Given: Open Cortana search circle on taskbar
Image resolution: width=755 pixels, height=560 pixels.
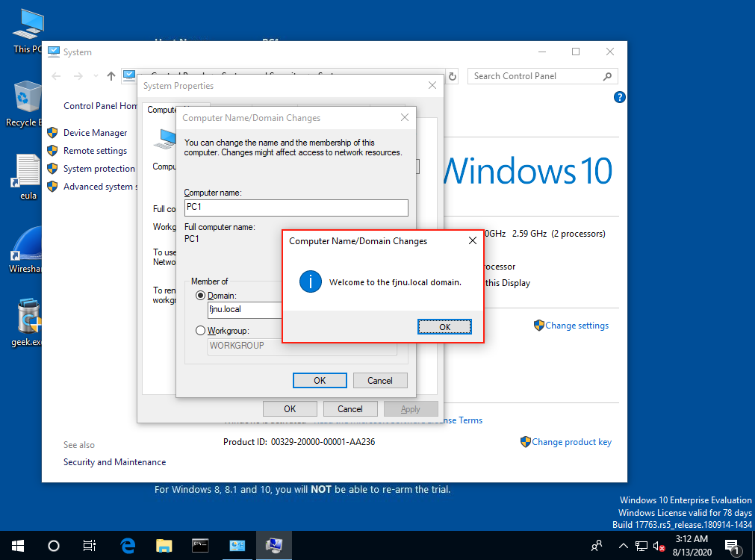Looking at the screenshot, I should tap(54, 546).
